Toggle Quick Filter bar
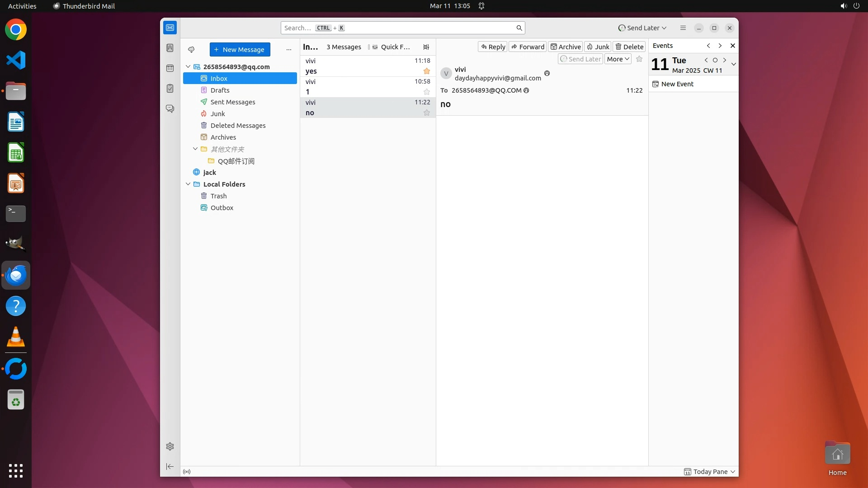The height and width of the screenshot is (488, 868). click(391, 47)
